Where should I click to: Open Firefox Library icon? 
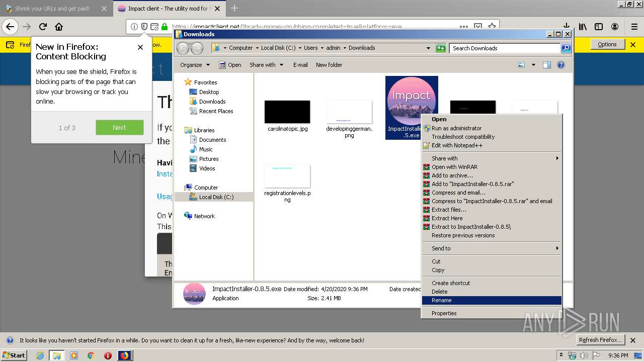point(583,27)
